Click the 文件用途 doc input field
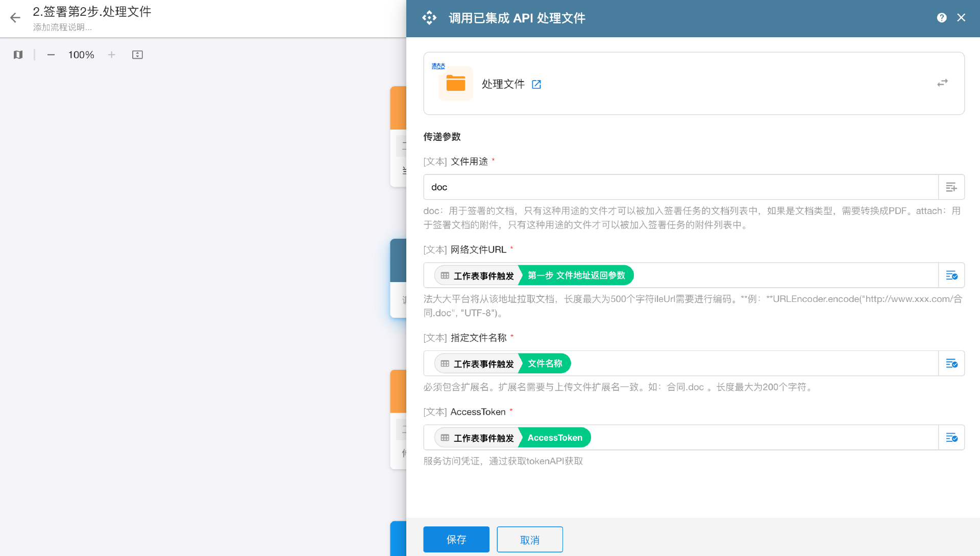 [x=679, y=187]
